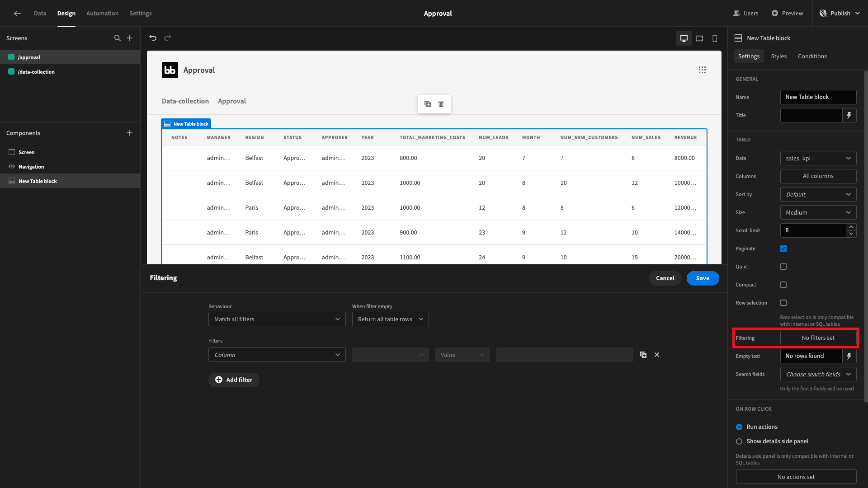Open the Choose search fields dropdown
The width and height of the screenshot is (868, 488).
click(818, 374)
